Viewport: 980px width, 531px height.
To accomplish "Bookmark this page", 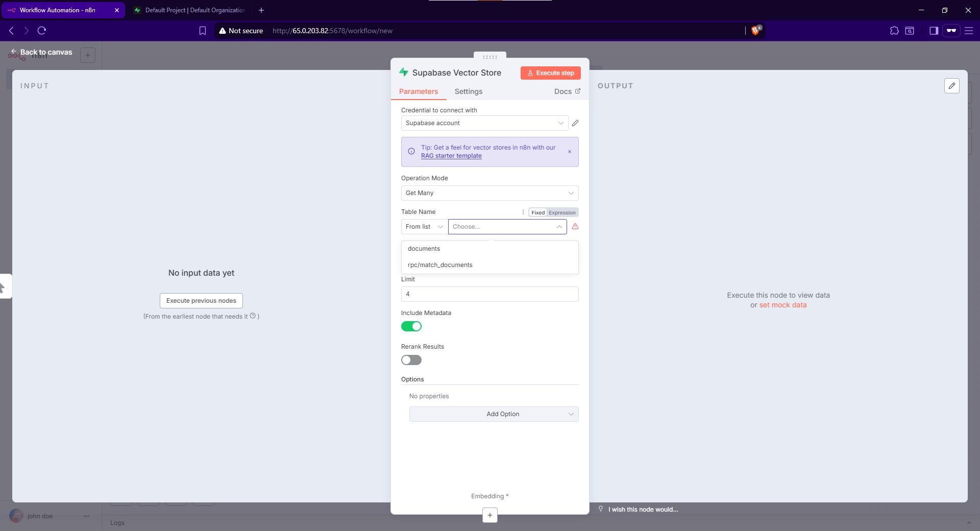I will [x=203, y=31].
